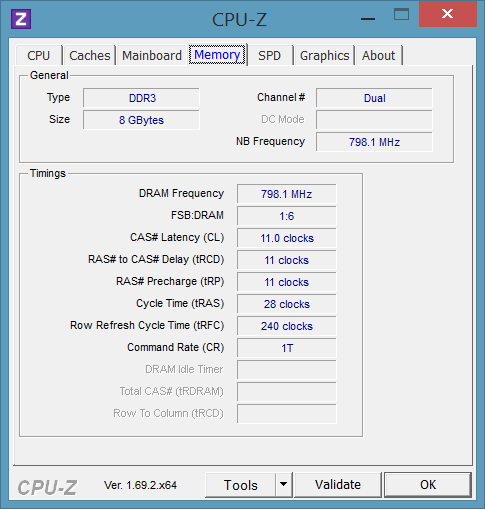Click the tRP 11 clocks value
This screenshot has width=485, height=509.
coord(287,282)
